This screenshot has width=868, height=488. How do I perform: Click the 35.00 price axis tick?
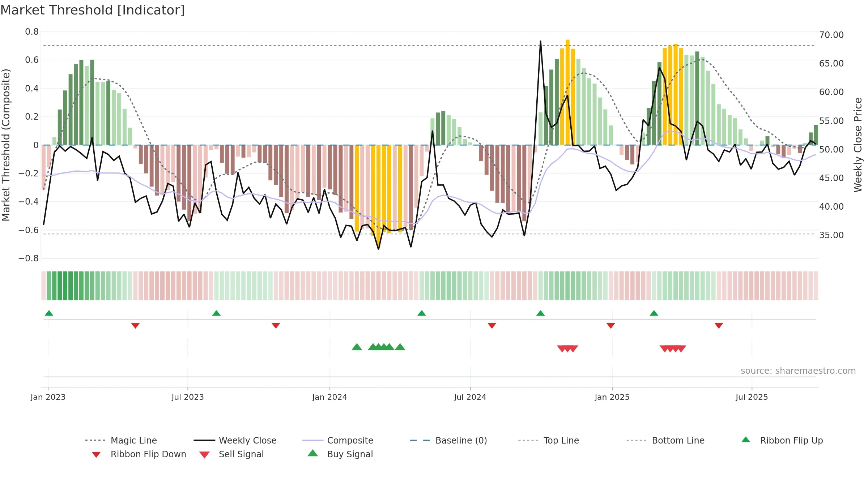[831, 235]
